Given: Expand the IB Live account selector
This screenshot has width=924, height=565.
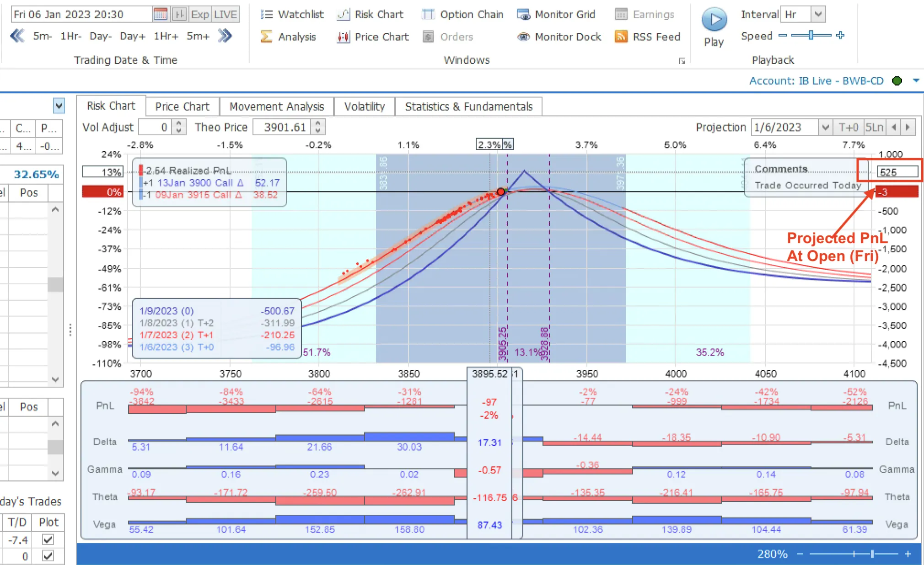Looking at the screenshot, I should click(916, 80).
